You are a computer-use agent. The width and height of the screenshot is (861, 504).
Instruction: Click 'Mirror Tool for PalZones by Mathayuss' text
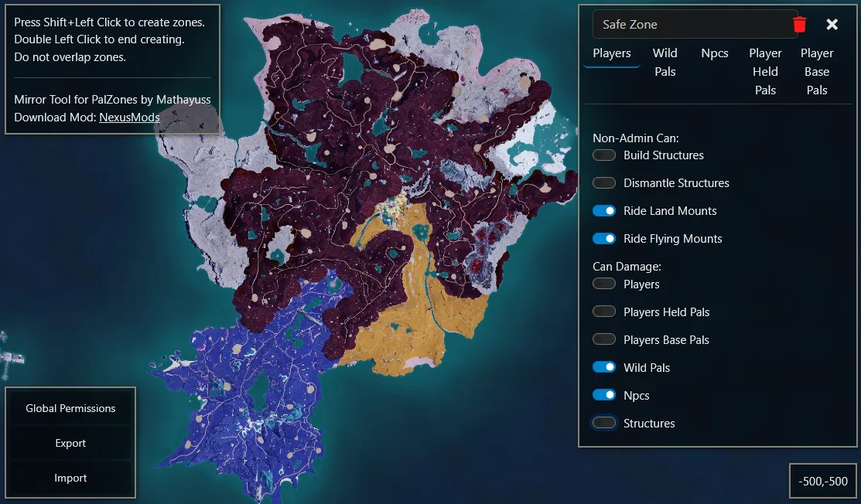[113, 100]
